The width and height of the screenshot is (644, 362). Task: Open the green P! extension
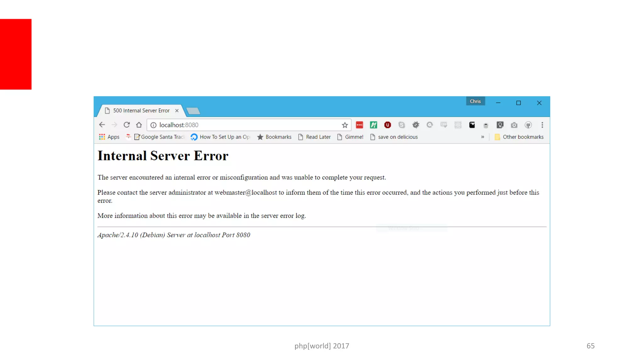point(374,125)
